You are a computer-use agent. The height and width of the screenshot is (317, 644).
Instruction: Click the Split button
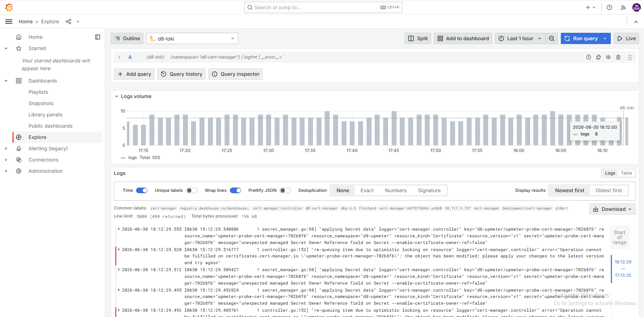[x=418, y=38]
